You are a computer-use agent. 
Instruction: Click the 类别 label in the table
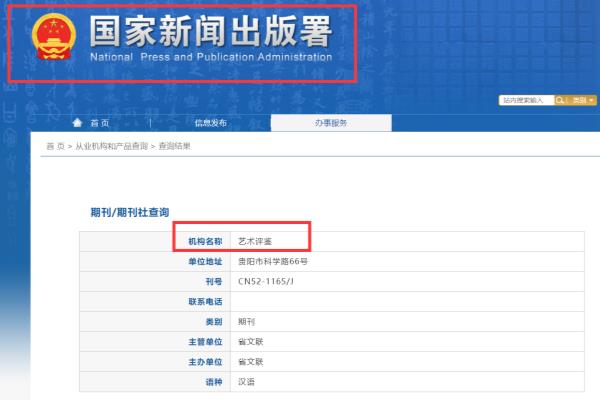click(214, 322)
